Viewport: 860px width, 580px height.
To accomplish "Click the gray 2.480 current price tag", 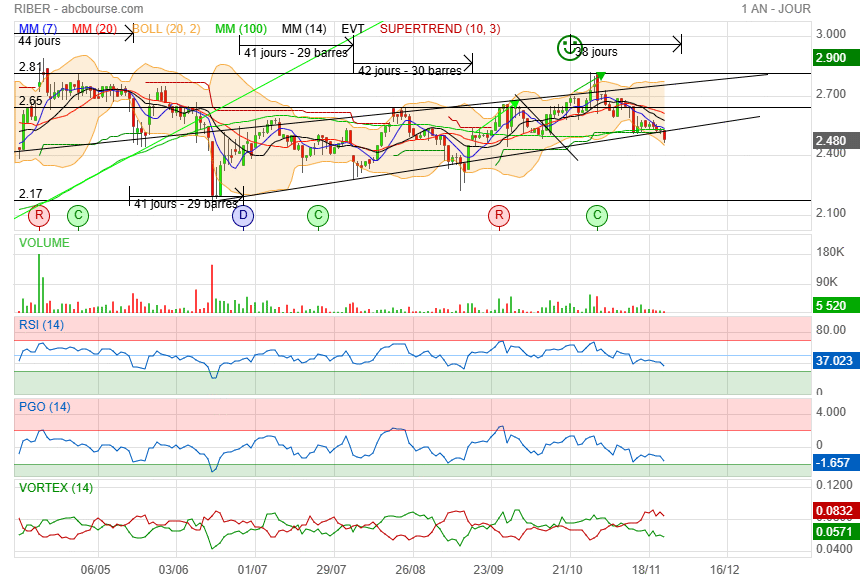I will pyautogui.click(x=833, y=141).
